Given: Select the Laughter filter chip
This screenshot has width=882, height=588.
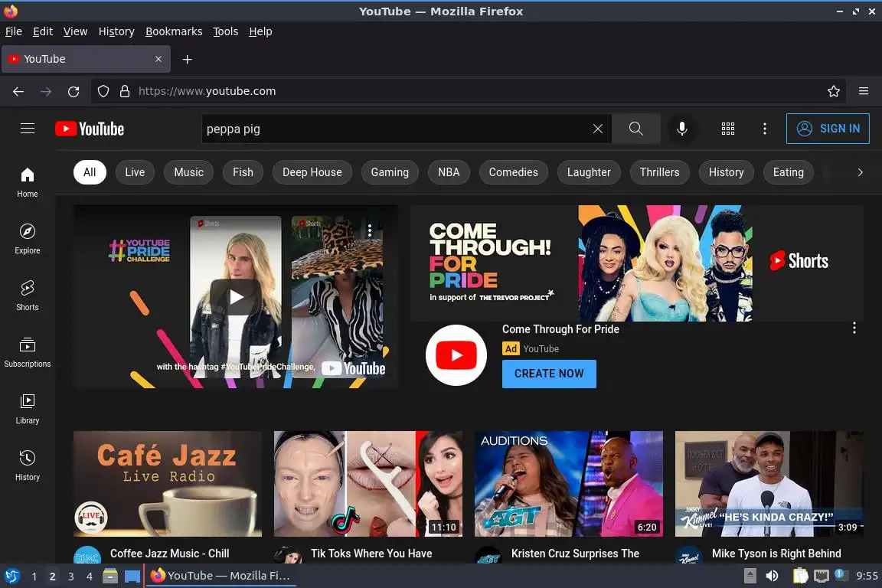Looking at the screenshot, I should tap(589, 172).
